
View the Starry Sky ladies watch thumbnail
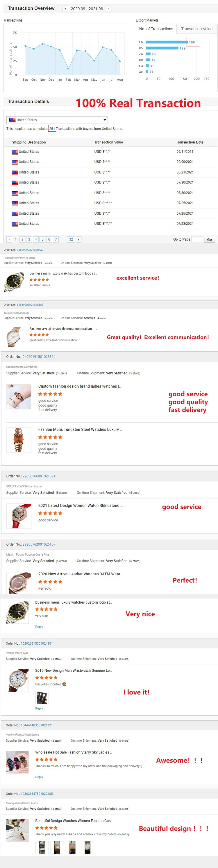[17, 762]
